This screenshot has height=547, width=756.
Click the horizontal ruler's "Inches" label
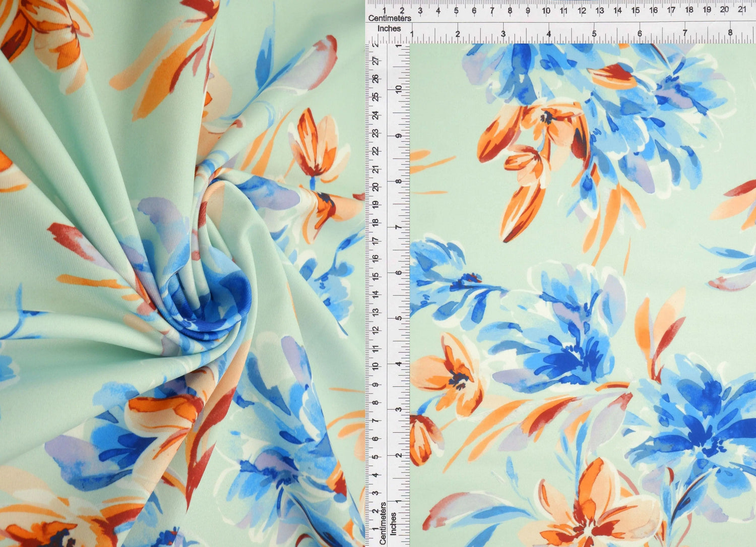389,29
